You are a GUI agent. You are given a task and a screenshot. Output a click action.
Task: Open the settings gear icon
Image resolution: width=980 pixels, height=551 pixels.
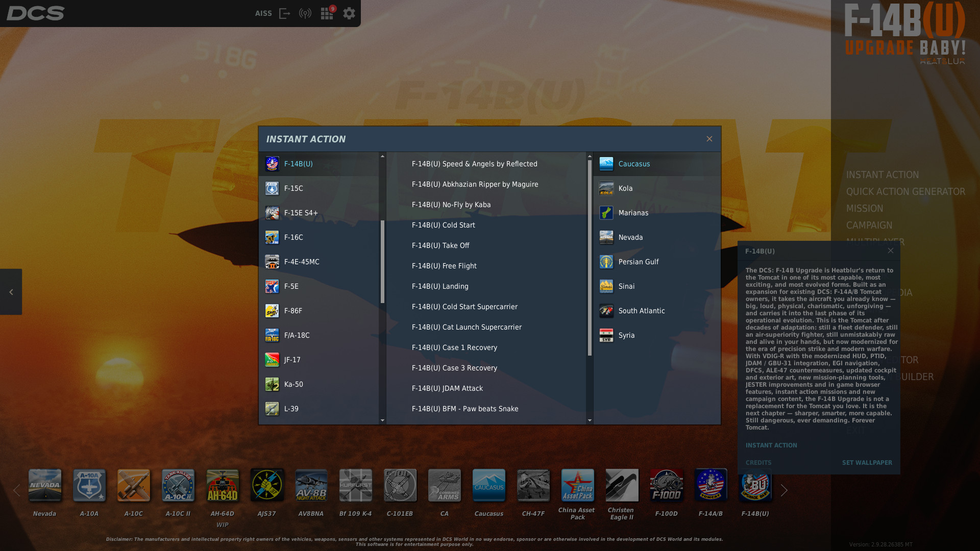(x=349, y=14)
